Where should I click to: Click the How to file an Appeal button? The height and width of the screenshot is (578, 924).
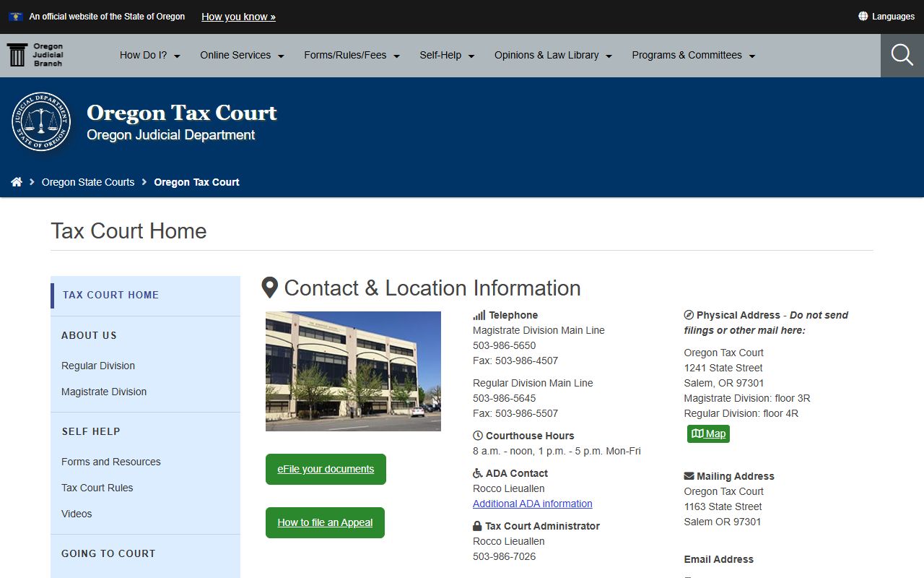click(x=325, y=522)
